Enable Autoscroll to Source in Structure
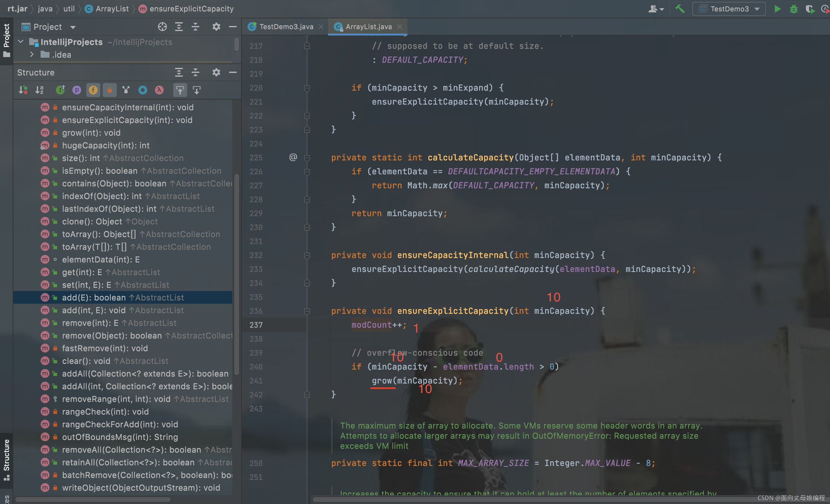Screen dimensions: 830x504 pyautogui.click(x=180, y=90)
